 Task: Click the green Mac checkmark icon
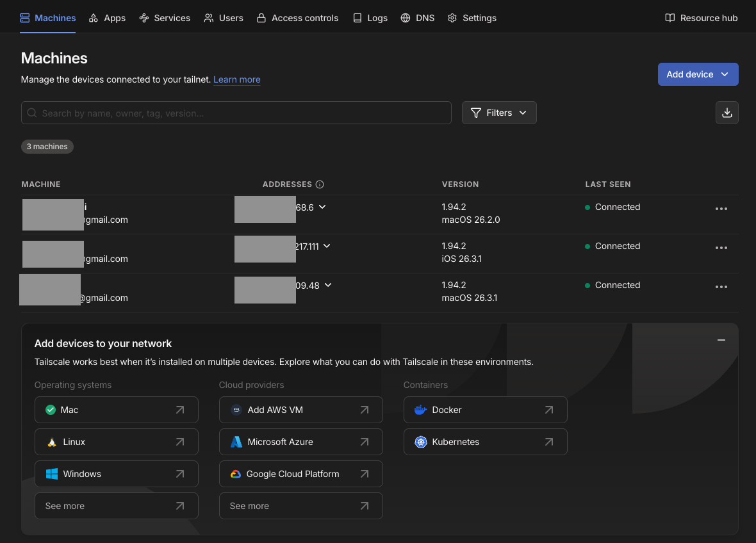coord(51,410)
